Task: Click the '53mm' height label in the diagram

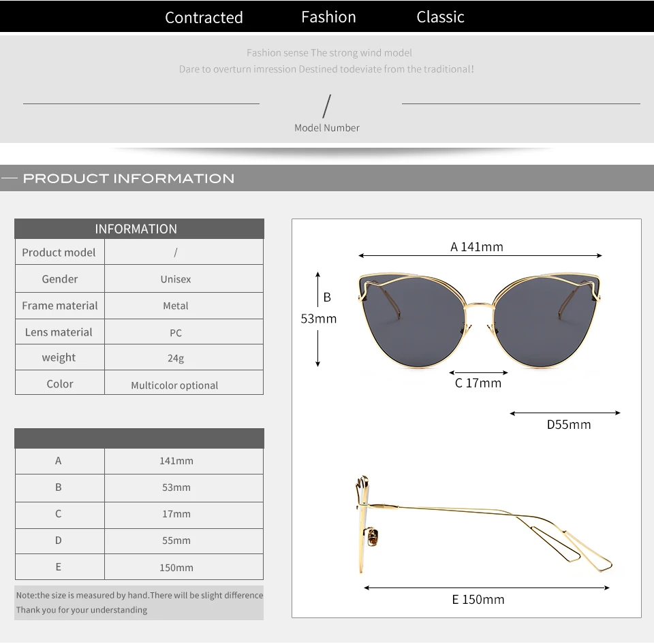Action: pyautogui.click(x=319, y=319)
